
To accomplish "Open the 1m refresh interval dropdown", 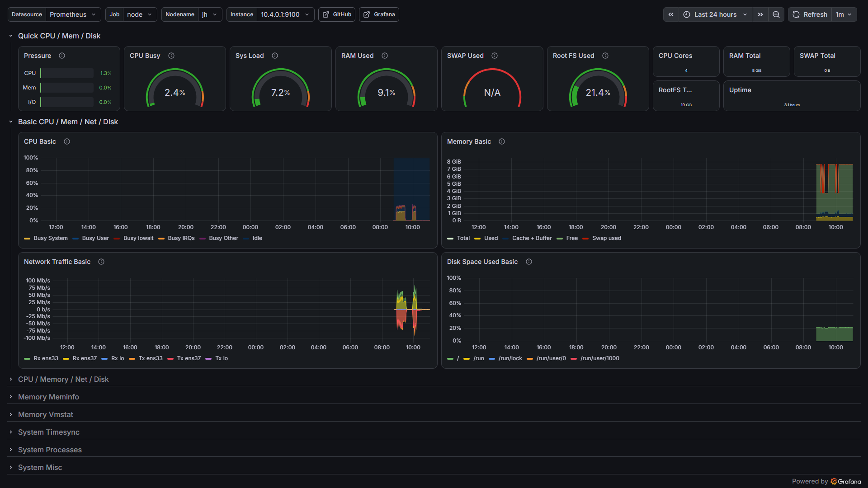I will point(844,14).
